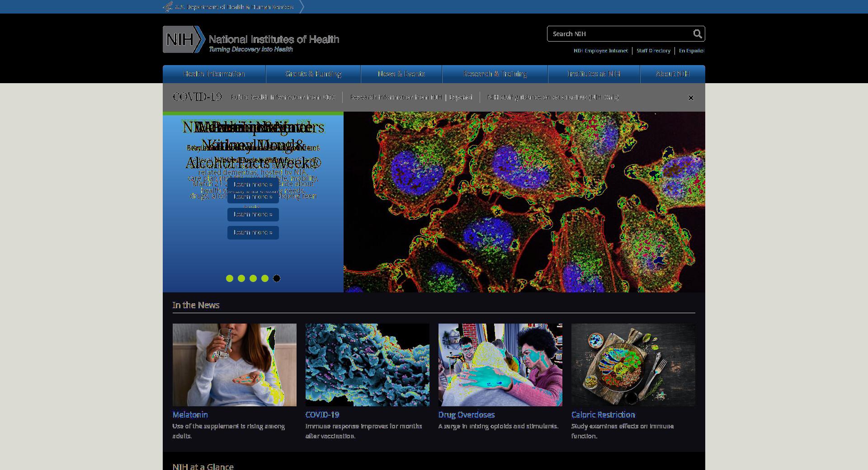This screenshot has width=868, height=470.
Task: Open the NIH logo home link
Action: (x=251, y=39)
